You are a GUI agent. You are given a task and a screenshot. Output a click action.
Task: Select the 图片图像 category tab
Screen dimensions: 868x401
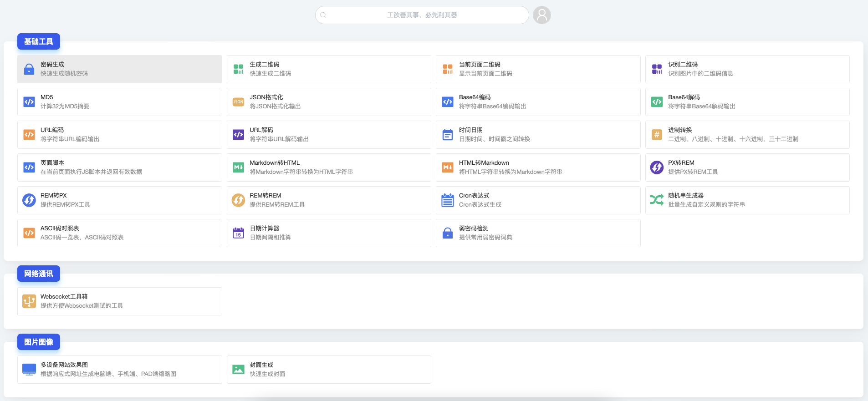tap(39, 342)
